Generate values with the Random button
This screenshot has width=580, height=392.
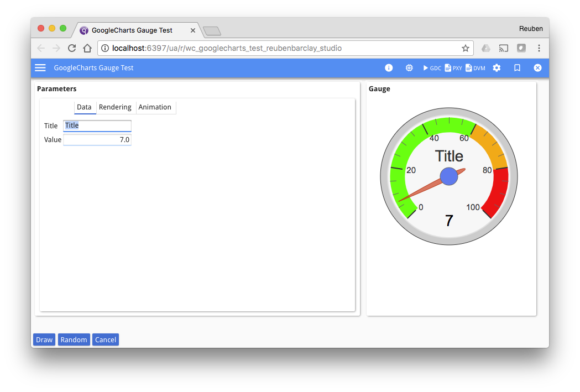coord(74,339)
